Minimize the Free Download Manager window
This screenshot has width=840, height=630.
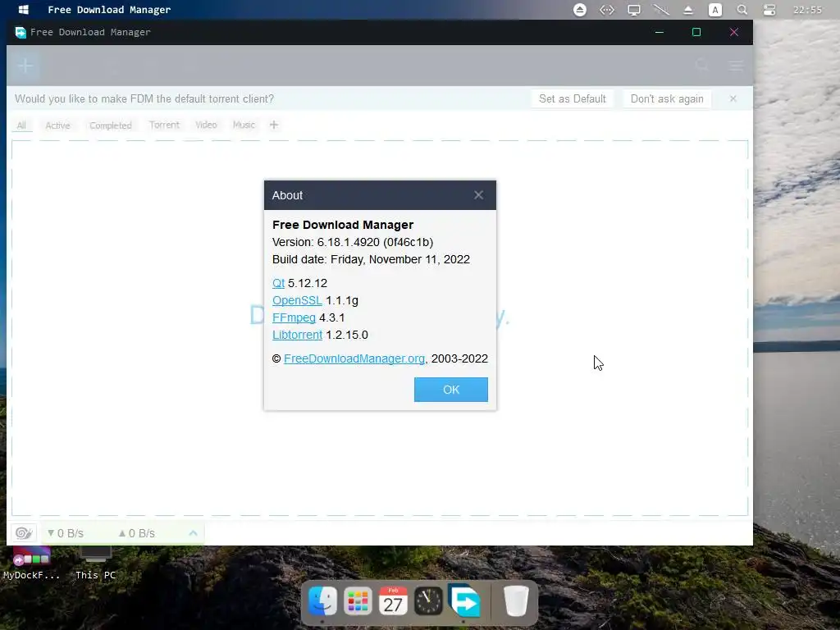tap(659, 32)
